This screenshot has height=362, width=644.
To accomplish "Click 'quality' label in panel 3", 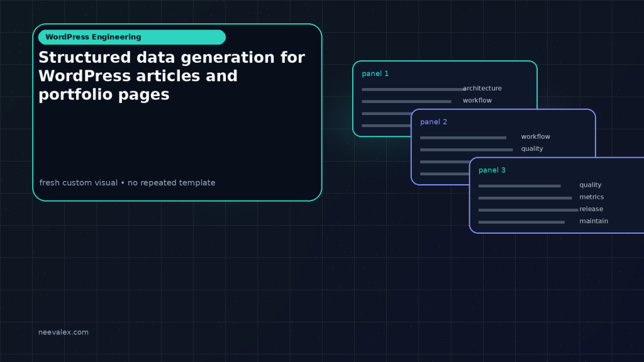I will (590, 185).
